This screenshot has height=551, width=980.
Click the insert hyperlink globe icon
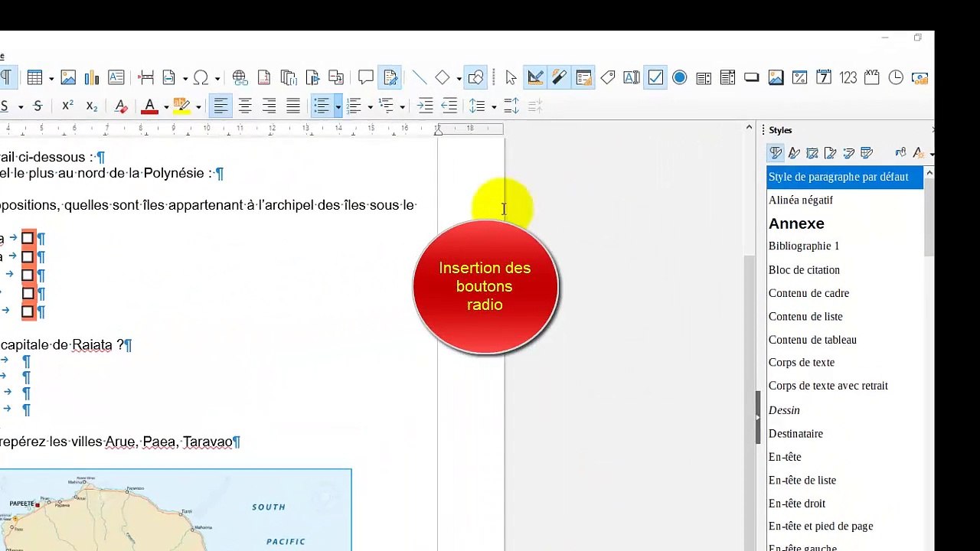point(240,77)
